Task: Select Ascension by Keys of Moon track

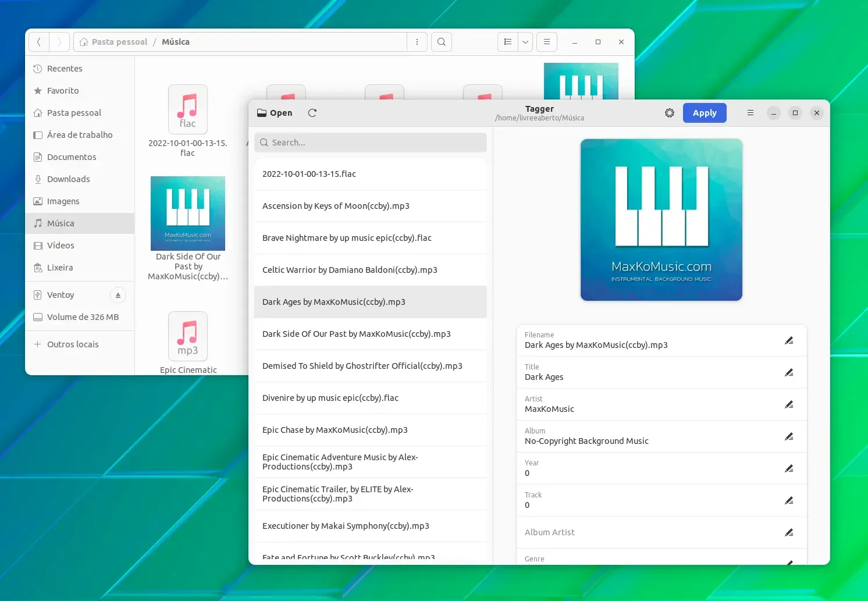Action: (x=371, y=206)
